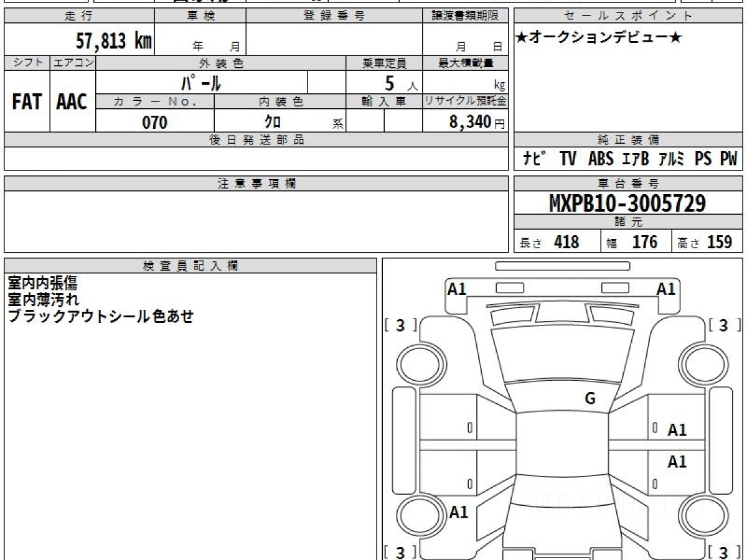The height and width of the screenshot is (560, 747).
Task: Click the 輸入車 header
Action: tap(384, 101)
